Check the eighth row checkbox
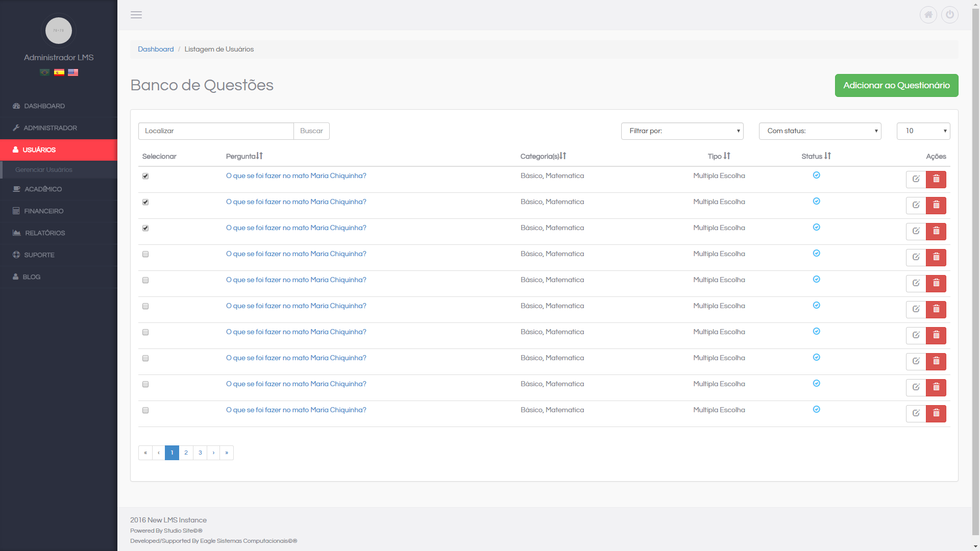This screenshot has width=980, height=551. click(145, 358)
